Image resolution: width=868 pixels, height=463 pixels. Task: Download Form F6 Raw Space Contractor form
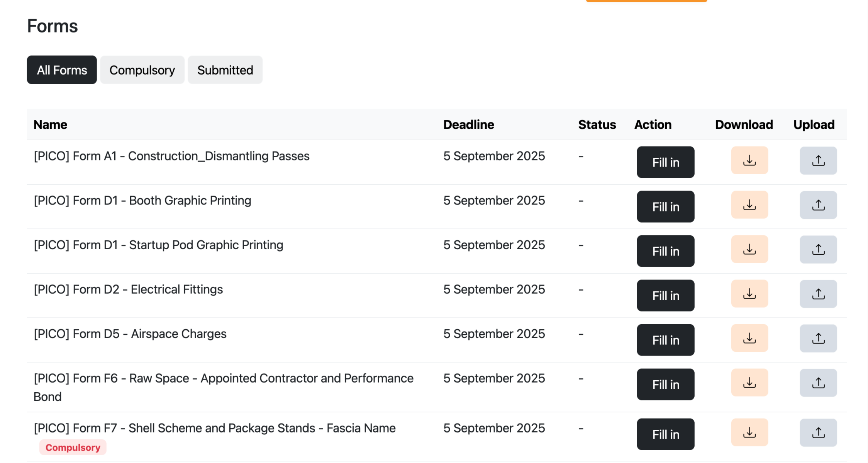pyautogui.click(x=749, y=383)
